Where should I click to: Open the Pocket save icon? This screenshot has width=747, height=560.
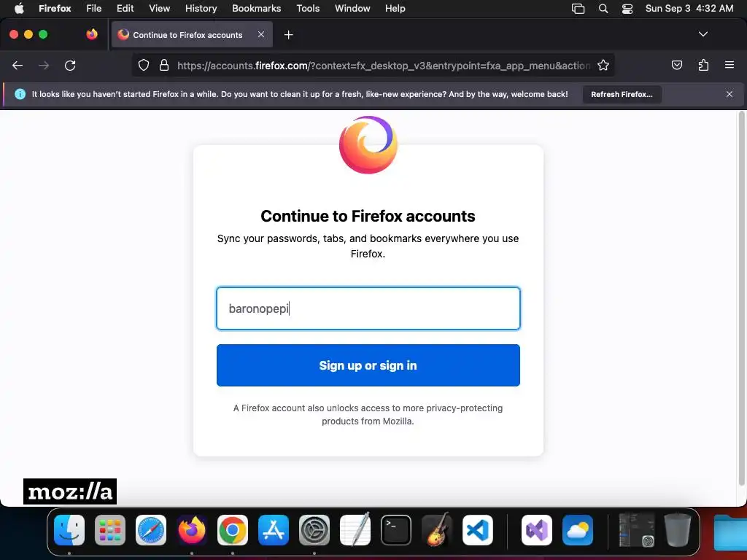pos(676,65)
